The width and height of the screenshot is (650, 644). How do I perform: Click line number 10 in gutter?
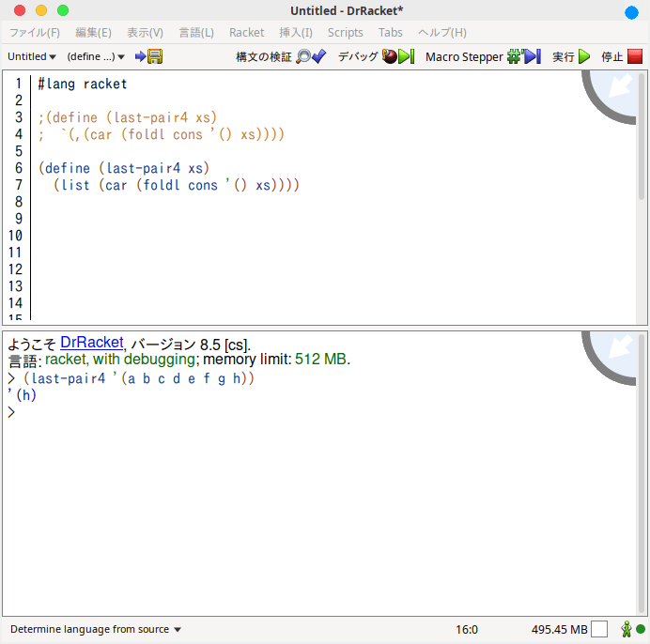tap(15, 236)
